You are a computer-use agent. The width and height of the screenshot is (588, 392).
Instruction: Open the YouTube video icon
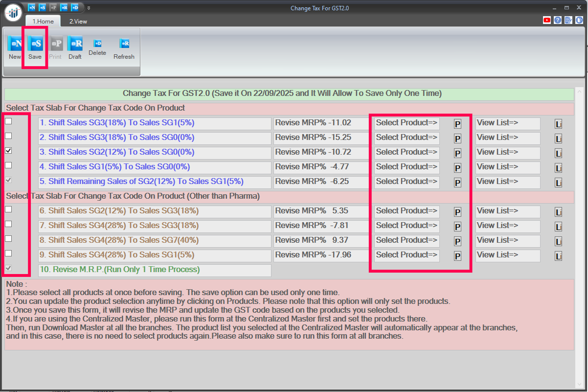547,20
